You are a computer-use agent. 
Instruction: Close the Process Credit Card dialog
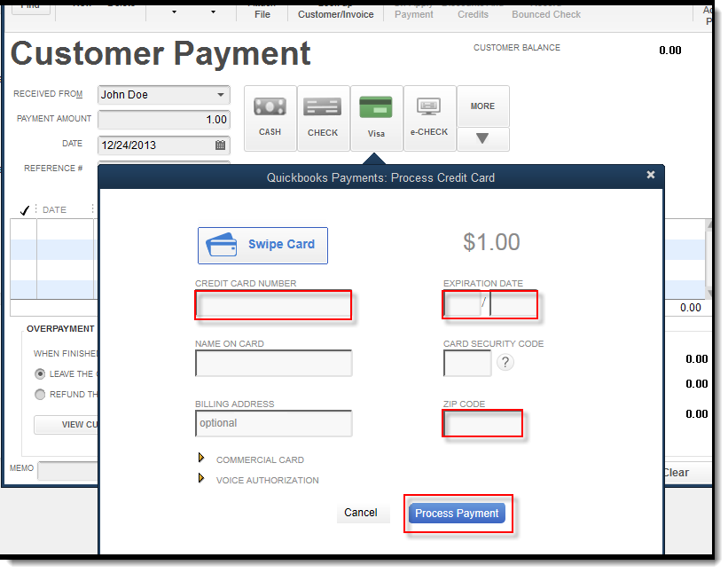651,175
